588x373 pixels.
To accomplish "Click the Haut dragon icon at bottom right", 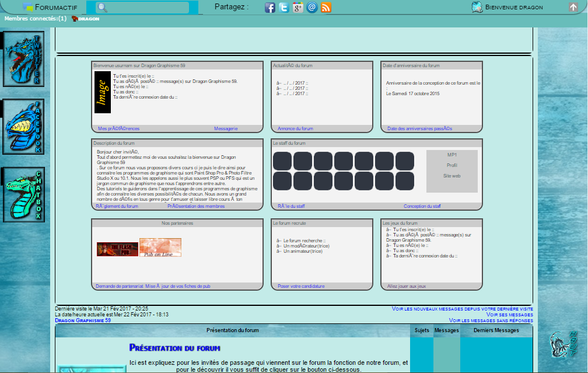I will [x=563, y=345].
